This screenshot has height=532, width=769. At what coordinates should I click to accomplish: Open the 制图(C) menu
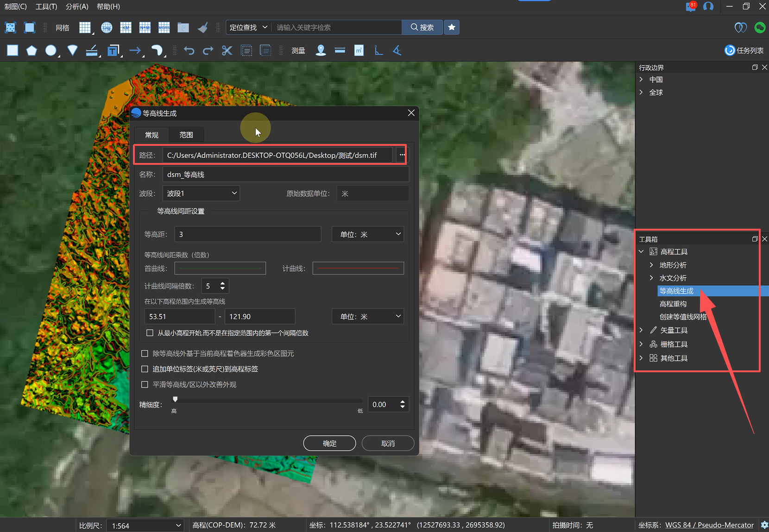pyautogui.click(x=16, y=6)
